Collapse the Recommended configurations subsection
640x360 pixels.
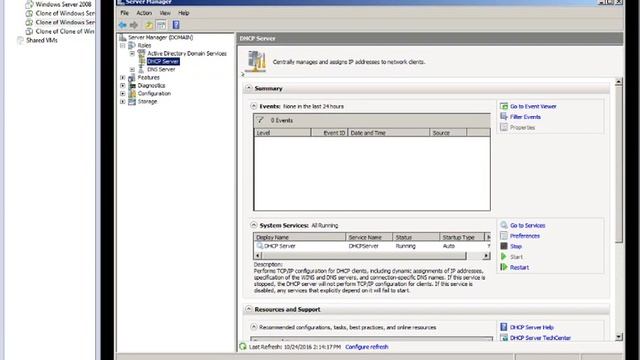click(x=253, y=327)
